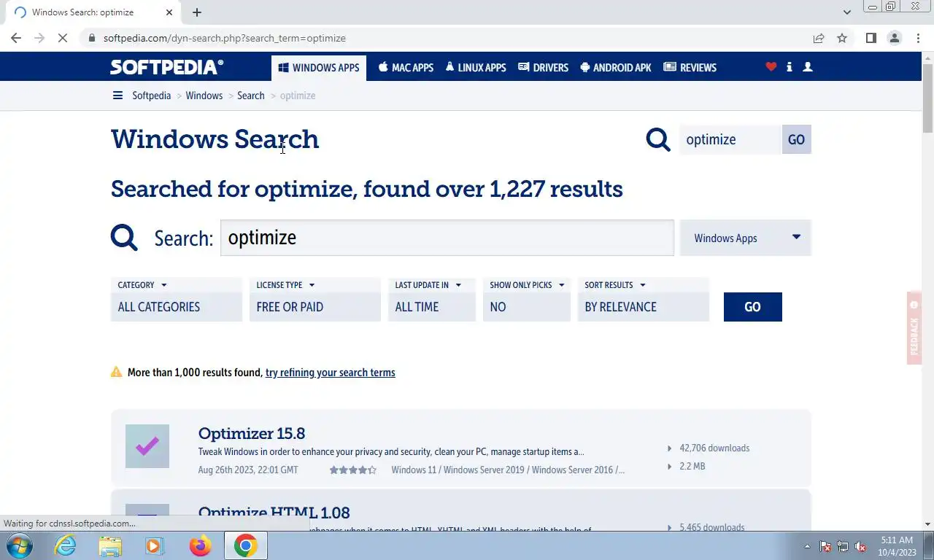The width and height of the screenshot is (934, 560).
Task: Click try refining your search terms link
Action: [x=330, y=373]
